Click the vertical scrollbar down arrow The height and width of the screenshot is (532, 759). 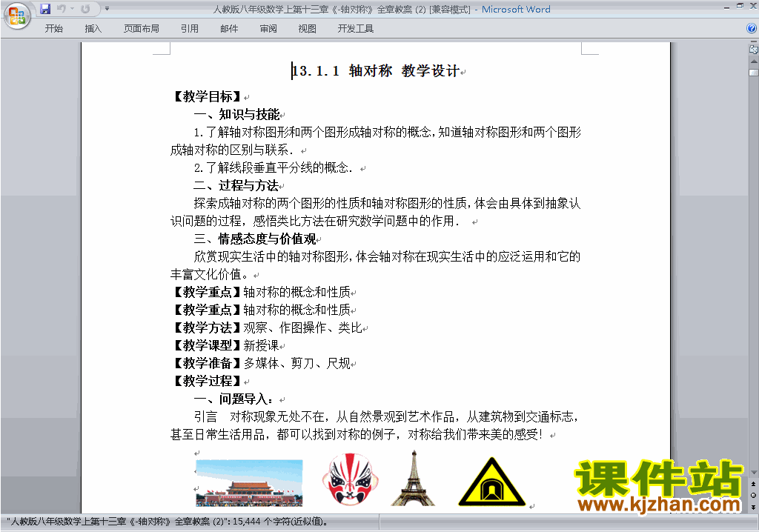tap(754, 473)
